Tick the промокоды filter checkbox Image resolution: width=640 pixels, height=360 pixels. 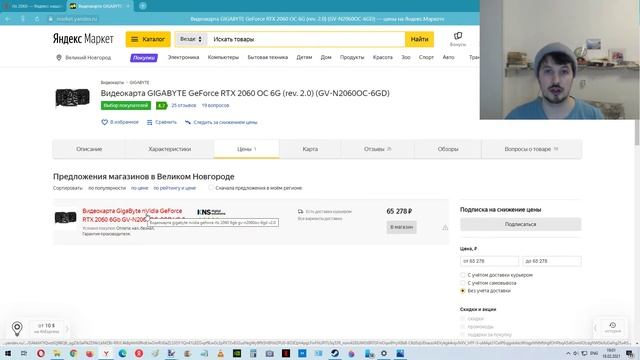463,327
